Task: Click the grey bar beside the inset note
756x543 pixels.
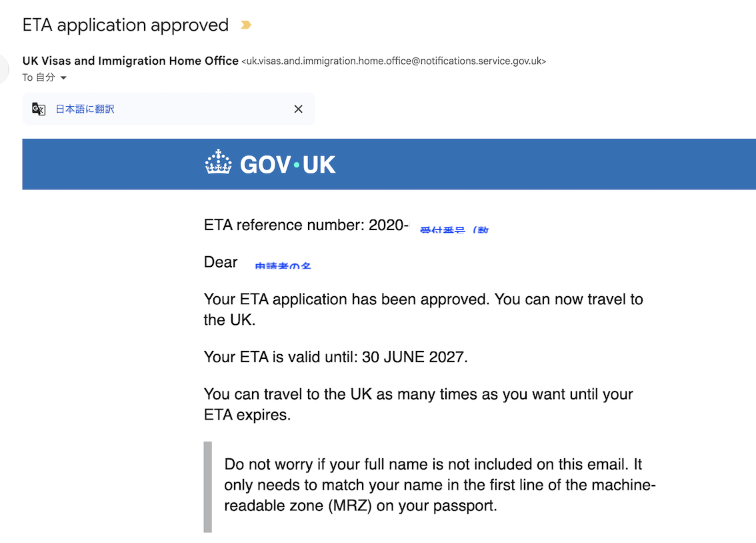Action: coord(207,486)
